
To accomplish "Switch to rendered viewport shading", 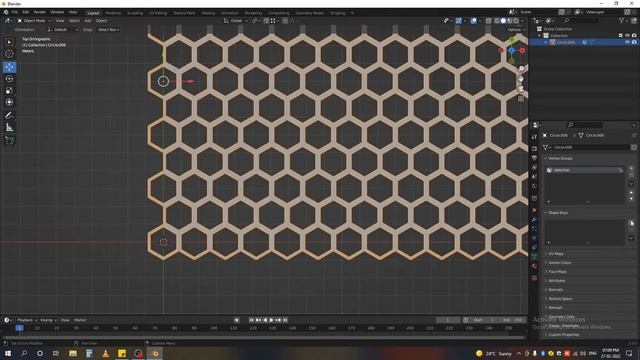I will pos(516,21).
